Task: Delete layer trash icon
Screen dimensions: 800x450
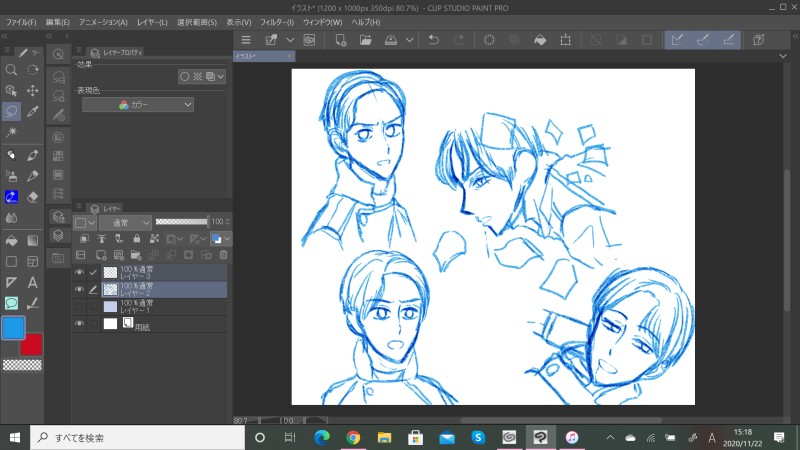Action: (x=223, y=255)
